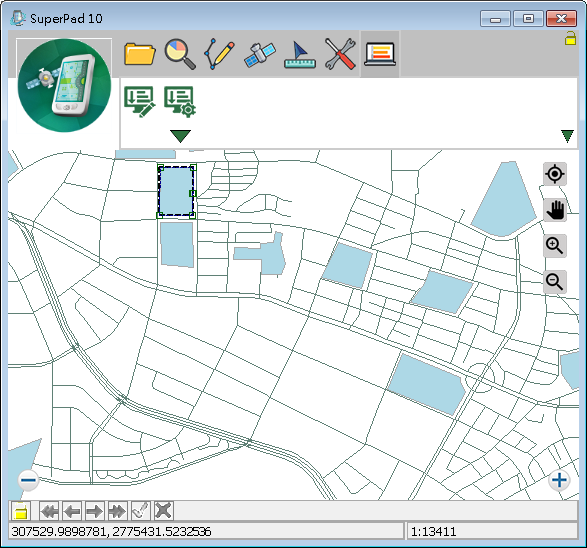Activate the hand pan tool

click(554, 210)
